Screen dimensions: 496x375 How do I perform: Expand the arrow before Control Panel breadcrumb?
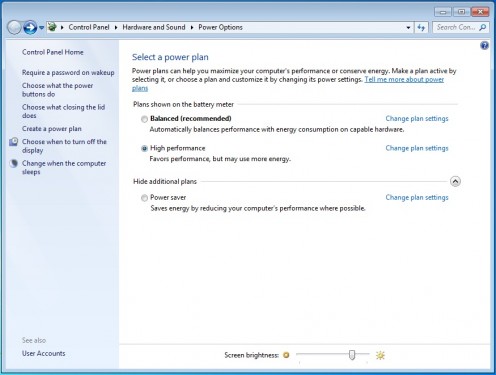[x=62, y=27]
